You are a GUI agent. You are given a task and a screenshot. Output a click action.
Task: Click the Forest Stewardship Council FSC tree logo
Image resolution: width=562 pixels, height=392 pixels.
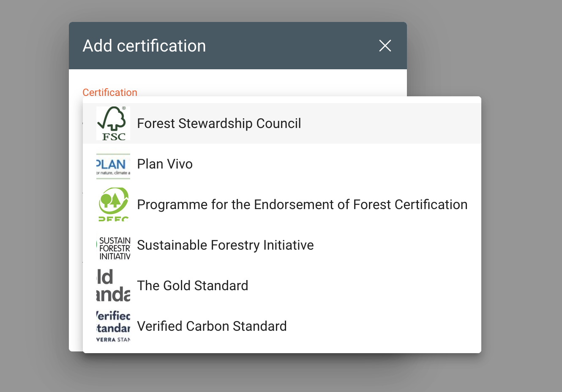pyautogui.click(x=113, y=123)
